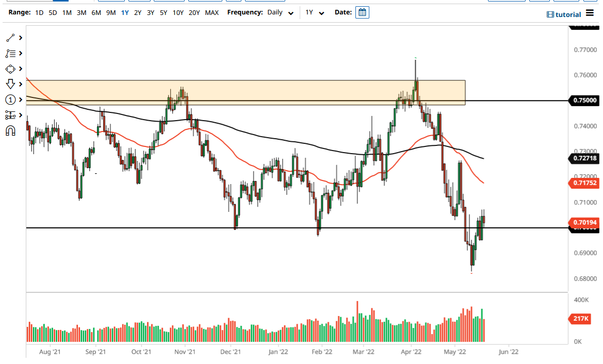Select the measurement tool
Image resolution: width=603 pixels, height=364 pixels.
pyautogui.click(x=10, y=115)
